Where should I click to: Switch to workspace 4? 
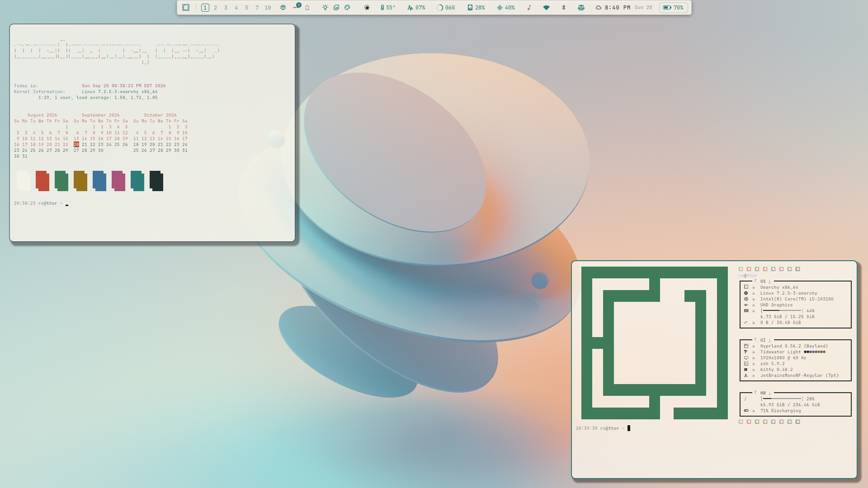[x=236, y=8]
